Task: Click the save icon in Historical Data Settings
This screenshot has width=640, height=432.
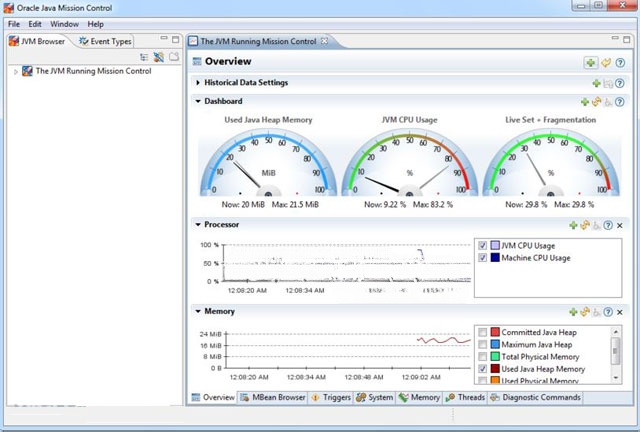Action: [608, 83]
